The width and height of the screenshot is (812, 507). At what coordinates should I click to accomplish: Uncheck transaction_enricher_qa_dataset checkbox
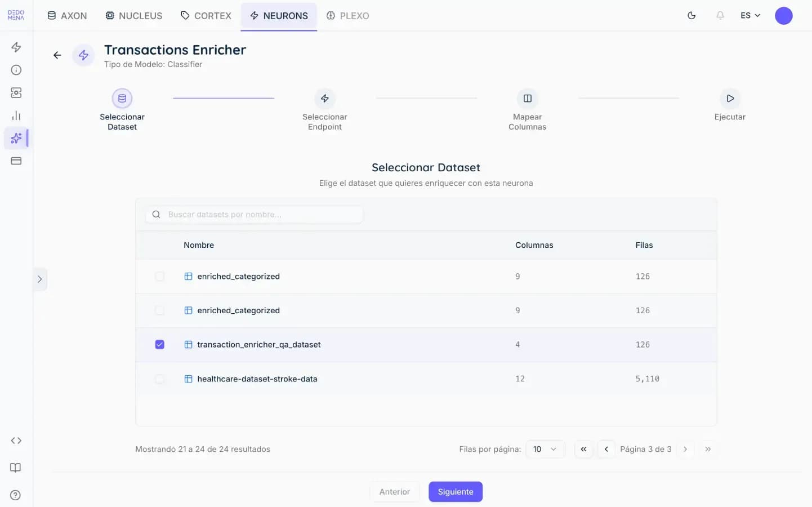coord(160,344)
